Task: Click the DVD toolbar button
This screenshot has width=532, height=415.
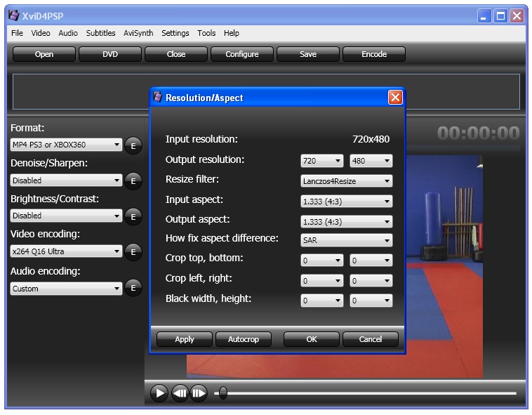Action: tap(110, 54)
